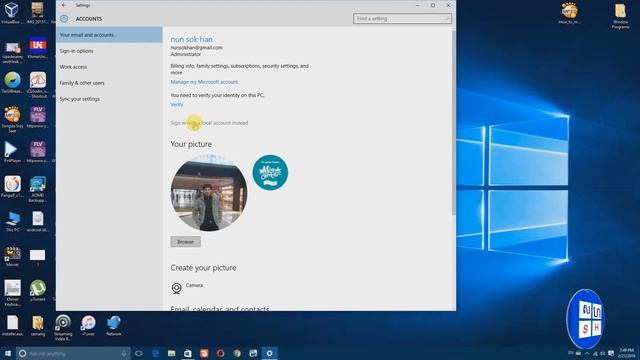This screenshot has height=360, width=640.
Task: Open the Streaming Video Recorder desktop icon
Action: click(63, 327)
